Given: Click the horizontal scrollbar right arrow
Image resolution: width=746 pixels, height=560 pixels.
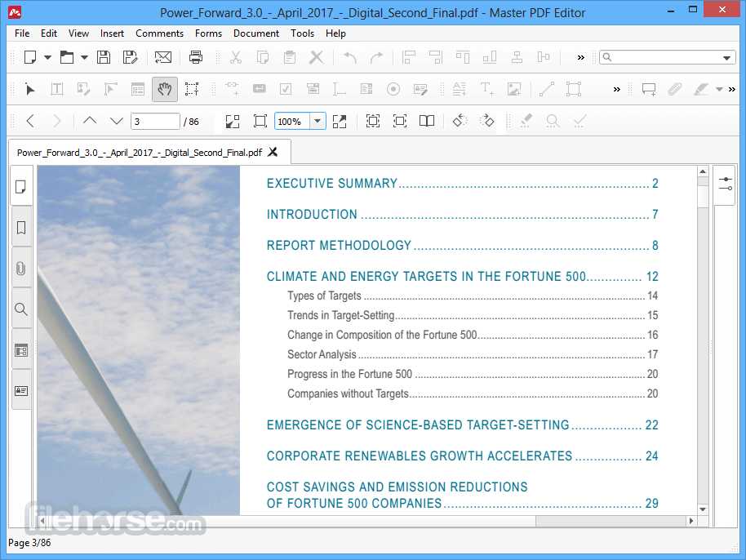Looking at the screenshot, I should point(690,521).
